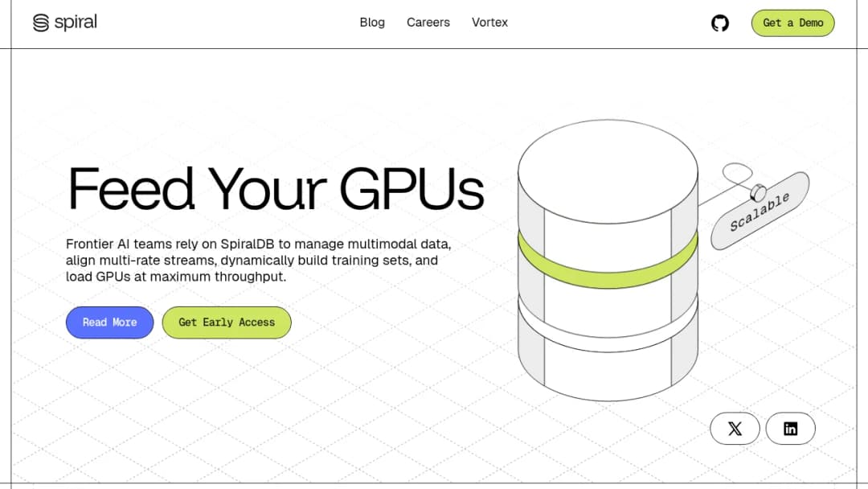Viewport: 868px width, 489px height.
Task: Navigate to Vortex
Action: (x=489, y=23)
